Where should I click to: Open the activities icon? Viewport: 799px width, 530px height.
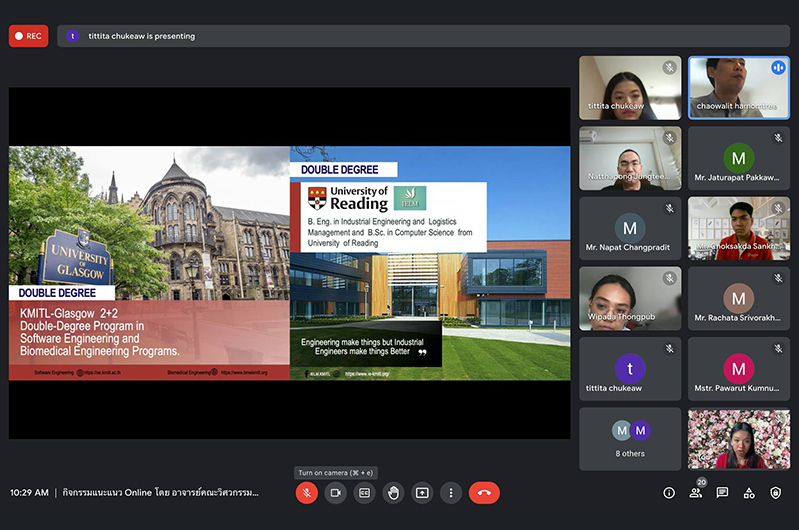(x=749, y=493)
